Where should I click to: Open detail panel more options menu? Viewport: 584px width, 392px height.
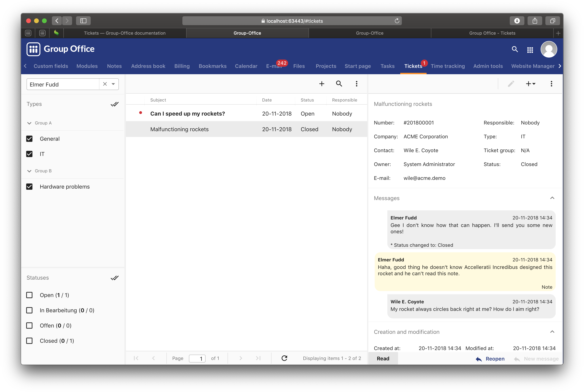(551, 84)
